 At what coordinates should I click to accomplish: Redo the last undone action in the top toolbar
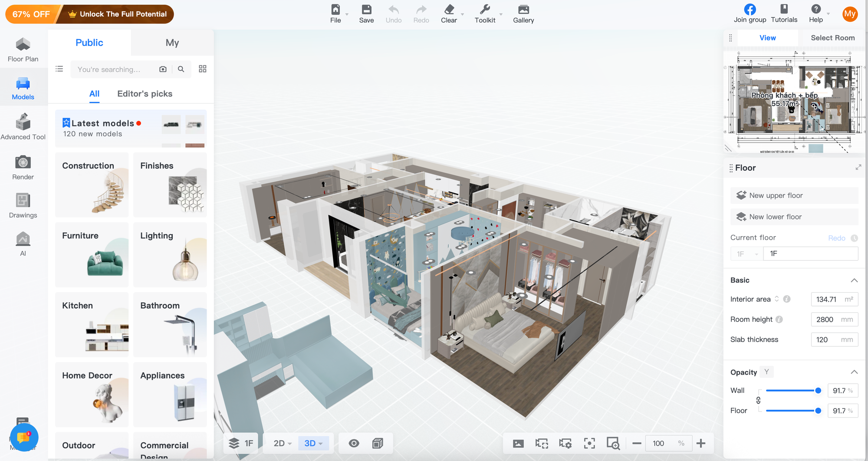coord(421,14)
